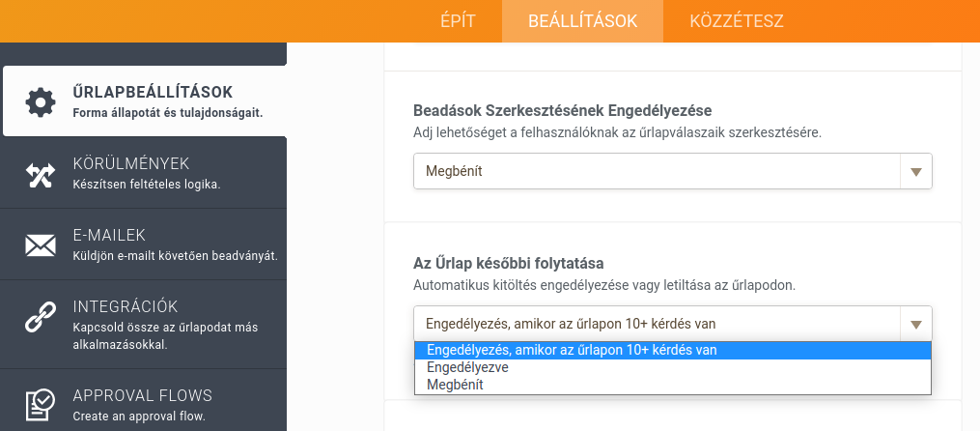Click the arrow beside the Megbénít value
The width and height of the screenshot is (980, 431).
[x=915, y=171]
